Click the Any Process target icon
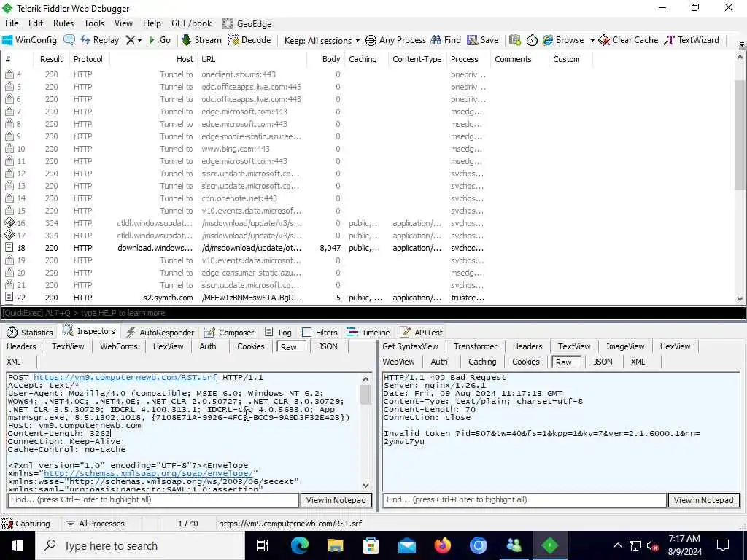This screenshot has width=747, height=560. [x=371, y=41]
